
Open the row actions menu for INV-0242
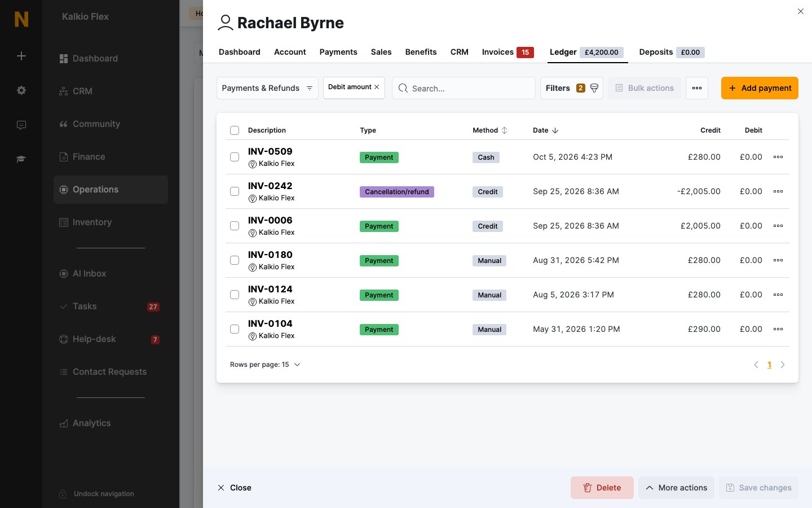[x=778, y=191]
